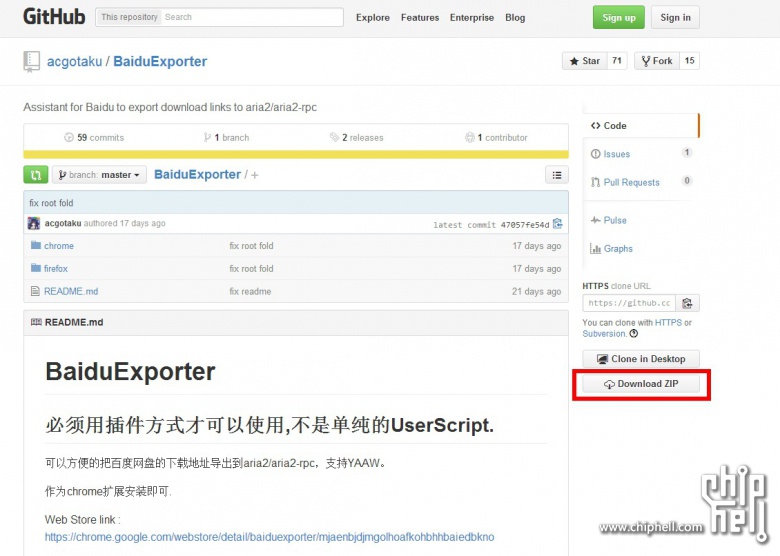Open the firefox folder
780x556 pixels.
(x=56, y=269)
